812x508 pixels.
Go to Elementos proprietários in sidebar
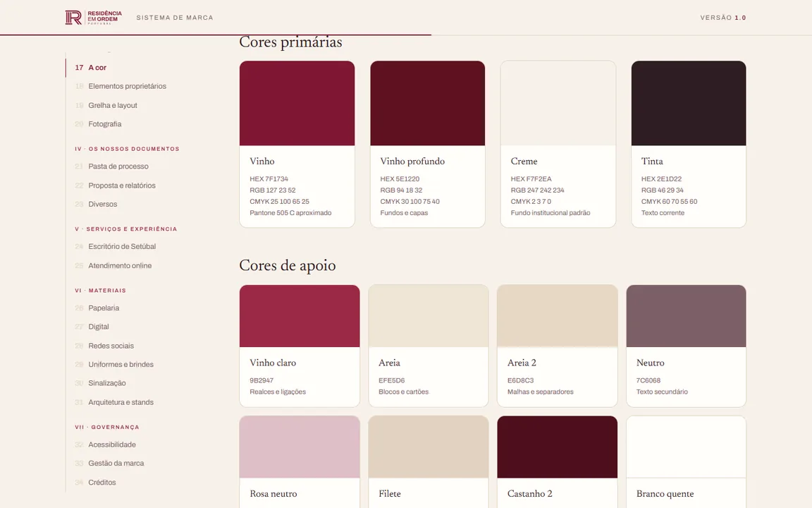click(x=127, y=86)
